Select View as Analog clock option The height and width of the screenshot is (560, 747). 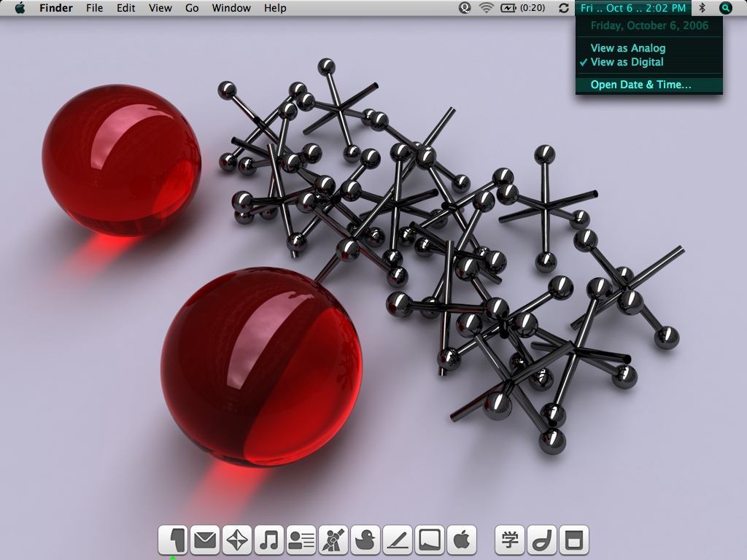coord(649,48)
